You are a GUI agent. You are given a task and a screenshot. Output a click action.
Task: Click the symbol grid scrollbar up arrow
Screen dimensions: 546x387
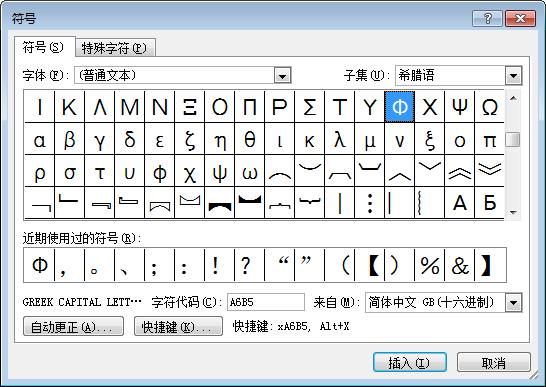click(513, 99)
